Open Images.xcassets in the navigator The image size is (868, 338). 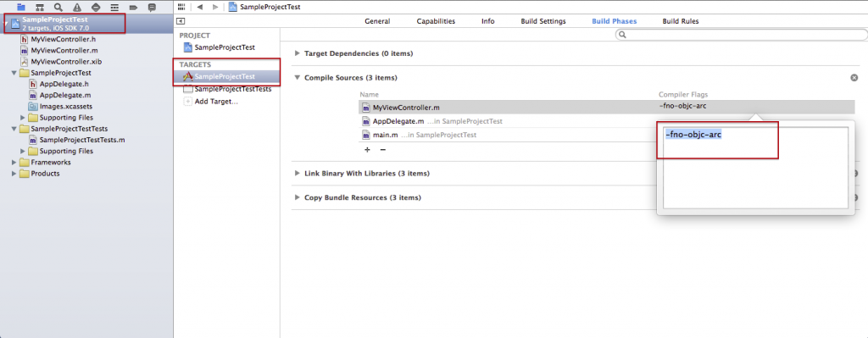click(66, 106)
